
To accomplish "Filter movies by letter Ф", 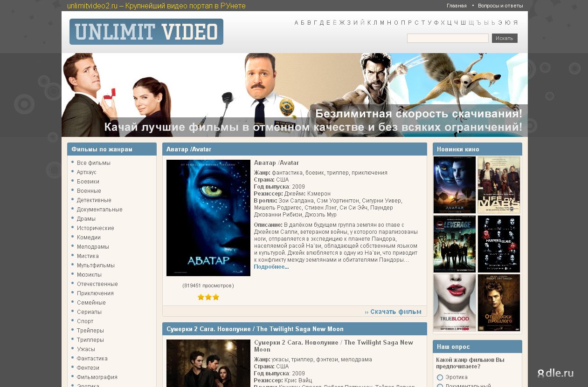I will tap(436, 23).
